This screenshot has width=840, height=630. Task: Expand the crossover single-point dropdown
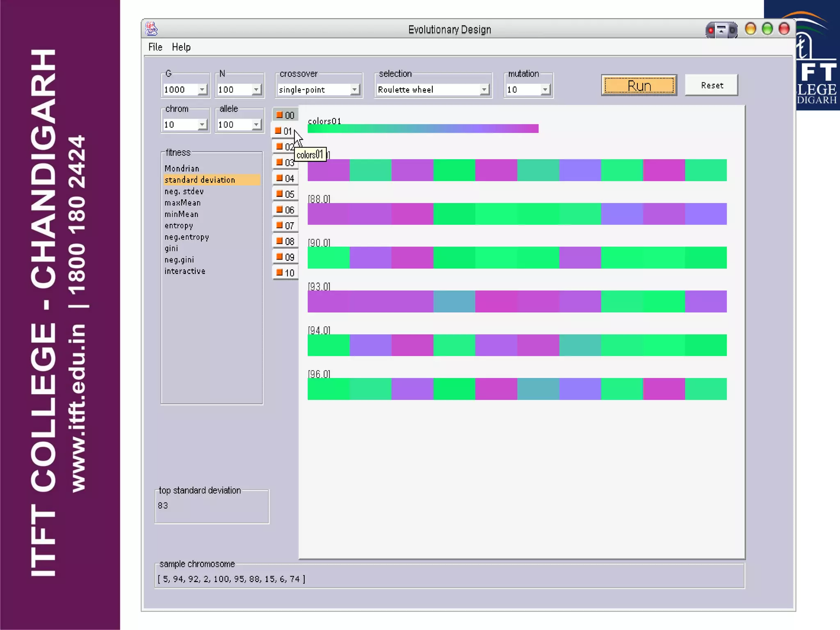[x=355, y=89]
